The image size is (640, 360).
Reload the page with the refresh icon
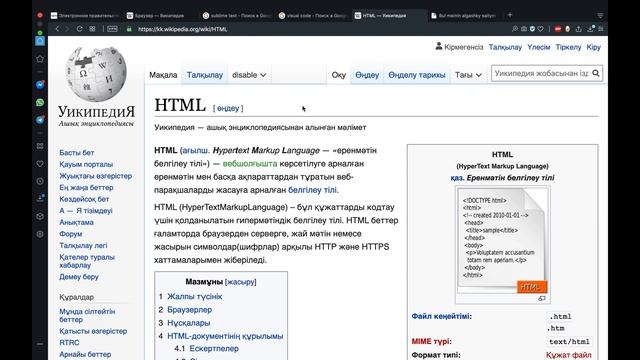point(80,29)
